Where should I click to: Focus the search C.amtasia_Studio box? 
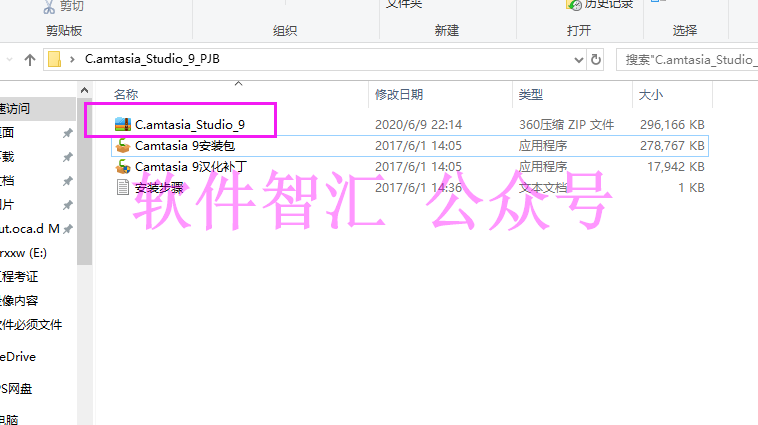(687, 60)
